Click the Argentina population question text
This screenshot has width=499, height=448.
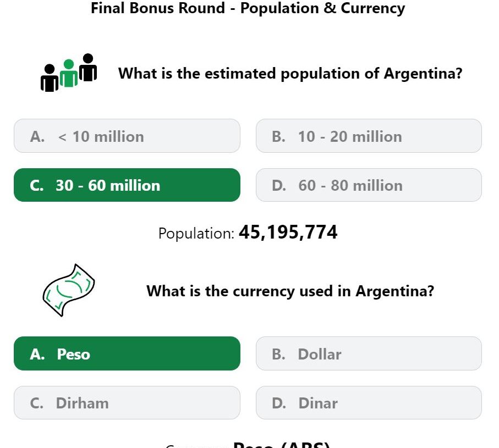(x=290, y=74)
